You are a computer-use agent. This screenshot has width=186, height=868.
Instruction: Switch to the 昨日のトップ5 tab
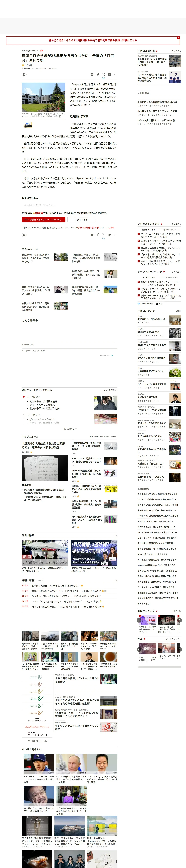pos(170,230)
